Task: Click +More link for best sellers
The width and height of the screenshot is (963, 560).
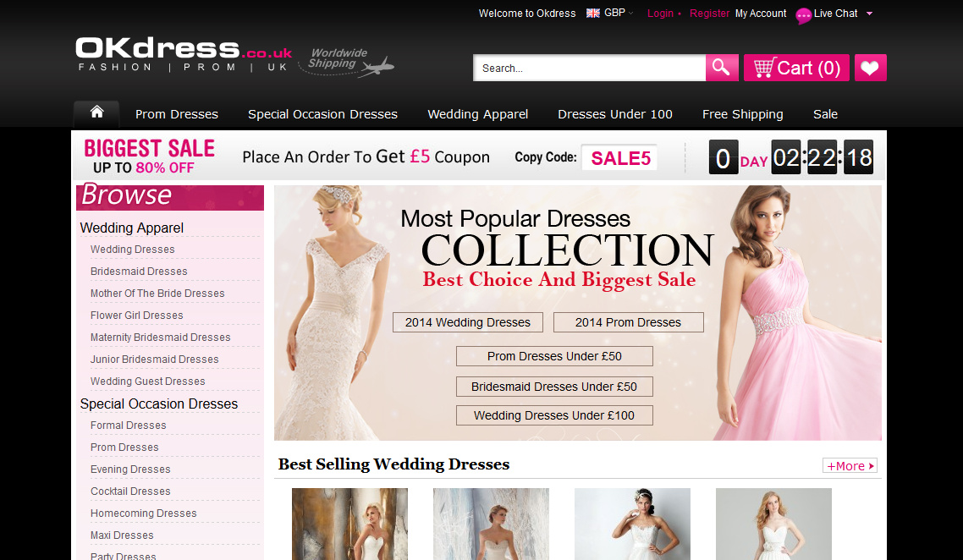Action: point(850,466)
